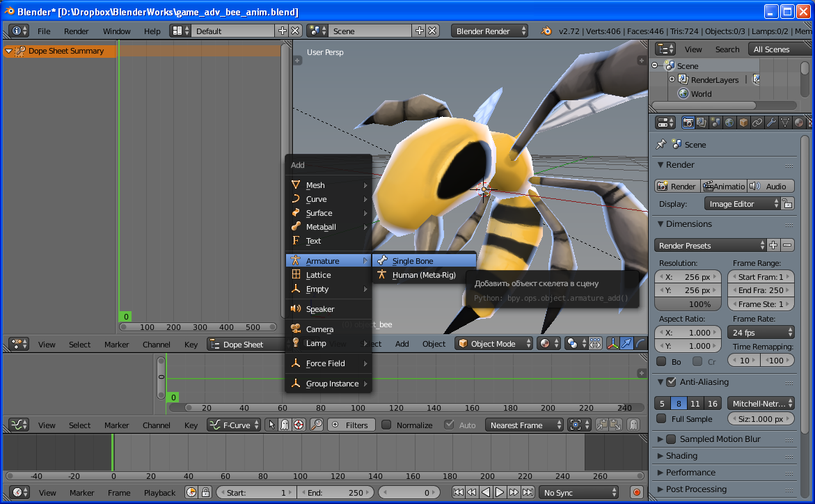Open the Material sphere properties tab

[x=799, y=123]
